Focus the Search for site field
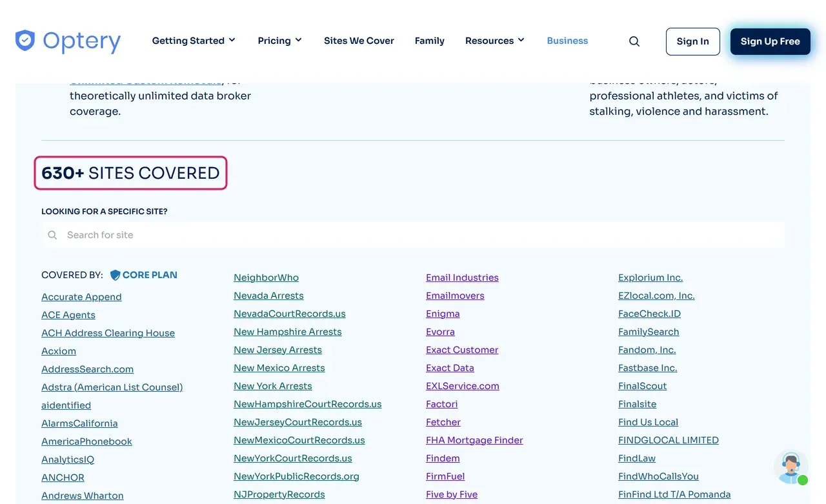Viewport: 826px width, 504px height. pyautogui.click(x=413, y=235)
